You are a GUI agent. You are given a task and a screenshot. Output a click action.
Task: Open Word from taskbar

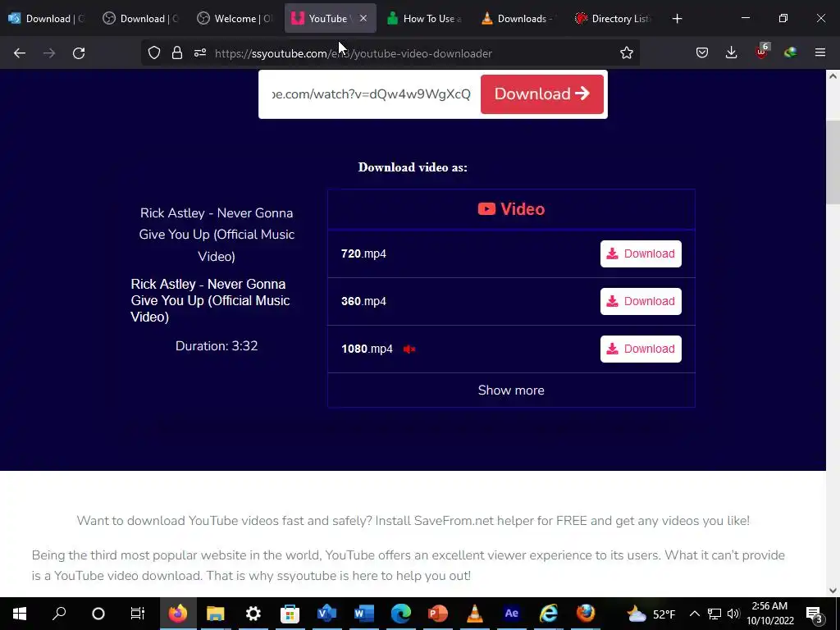(363, 614)
